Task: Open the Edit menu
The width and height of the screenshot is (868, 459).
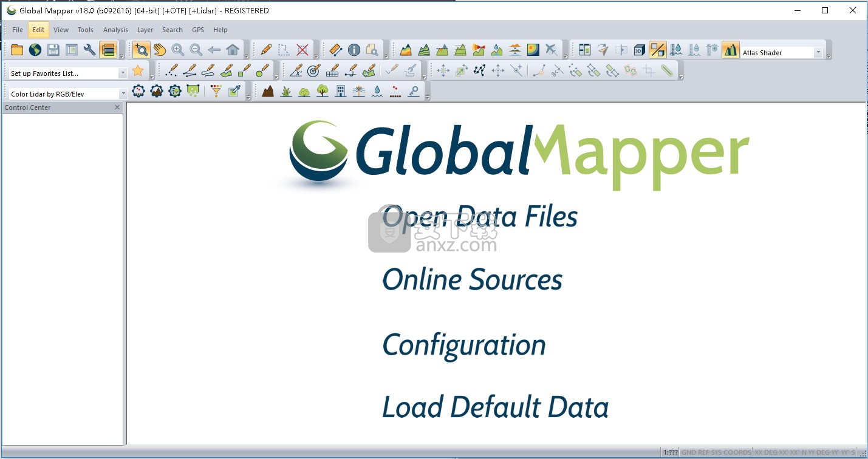Action: [38, 30]
